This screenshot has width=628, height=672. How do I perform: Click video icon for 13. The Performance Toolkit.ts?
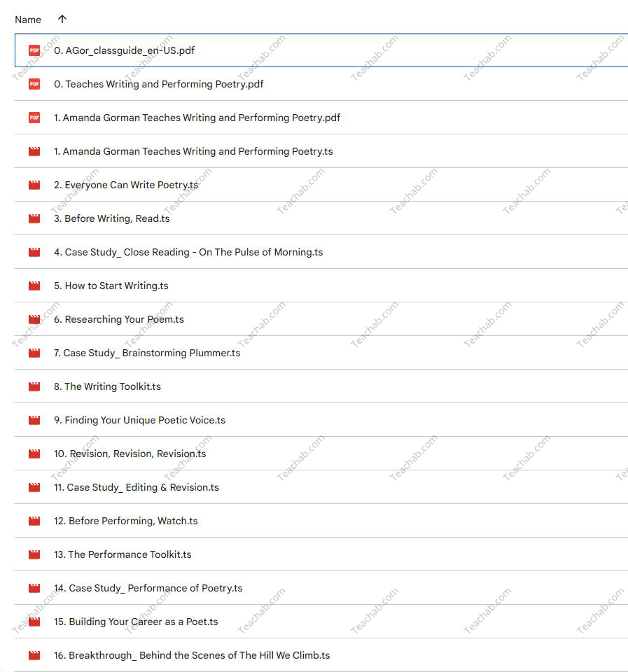(x=34, y=554)
